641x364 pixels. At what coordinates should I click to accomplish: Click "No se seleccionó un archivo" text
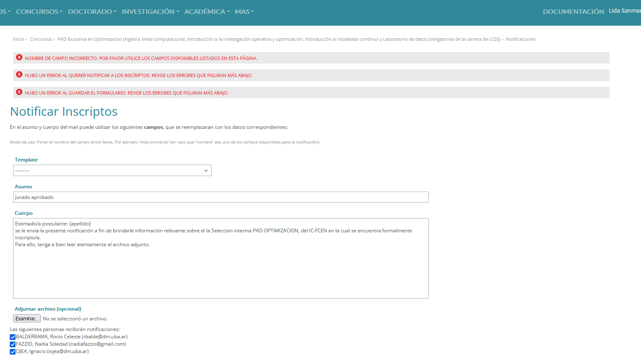75,319
